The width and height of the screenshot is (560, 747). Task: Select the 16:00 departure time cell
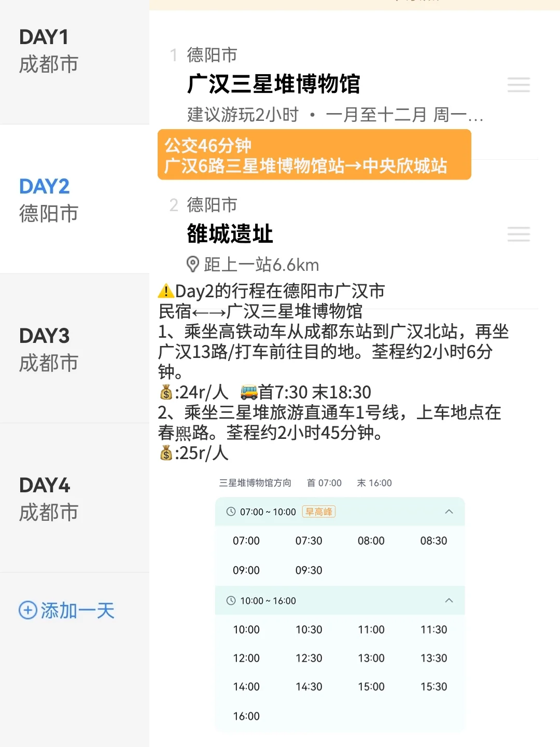(x=246, y=716)
